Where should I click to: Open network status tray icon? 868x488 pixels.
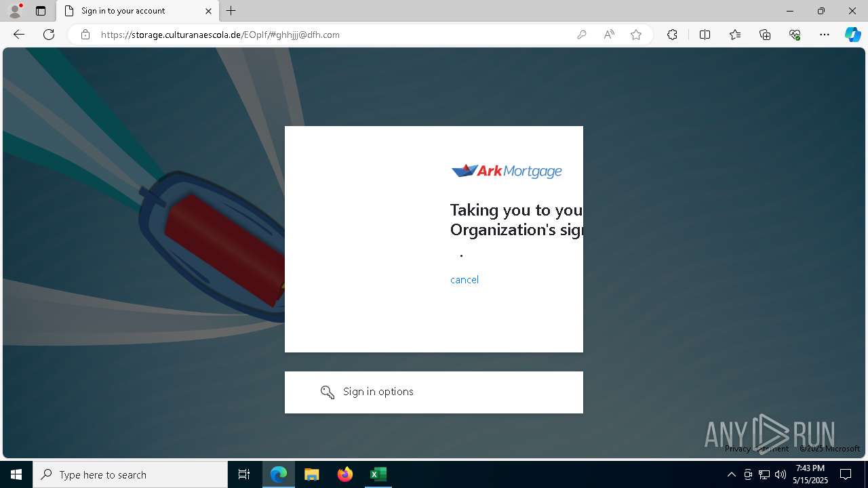[764, 474]
